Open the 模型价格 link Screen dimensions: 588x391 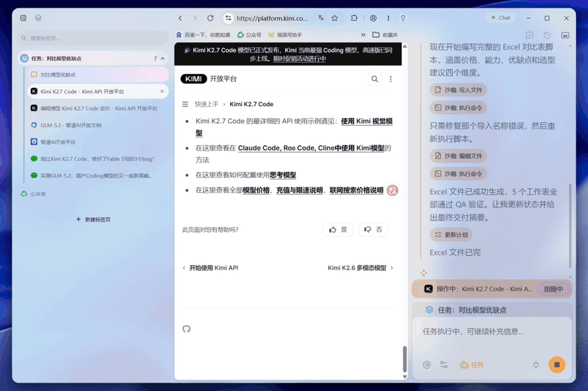pyautogui.click(x=256, y=190)
